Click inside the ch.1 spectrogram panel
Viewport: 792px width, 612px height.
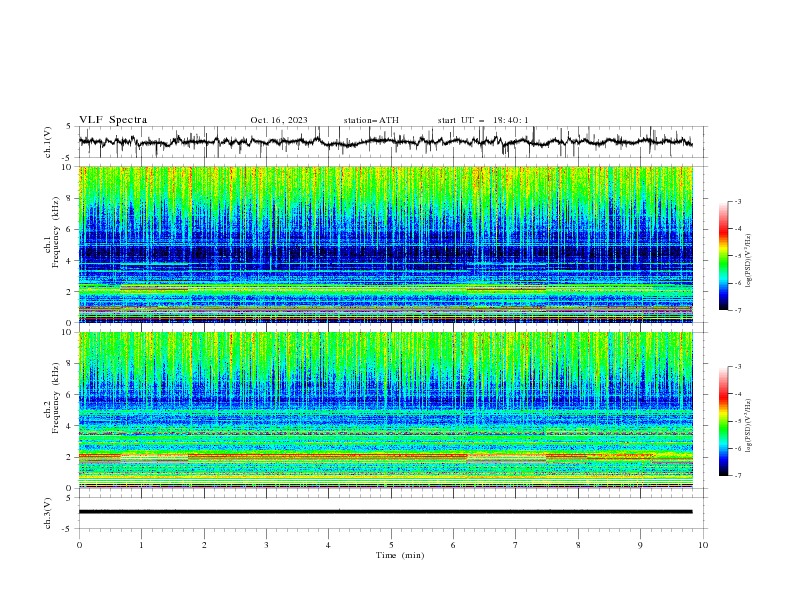coord(385,244)
